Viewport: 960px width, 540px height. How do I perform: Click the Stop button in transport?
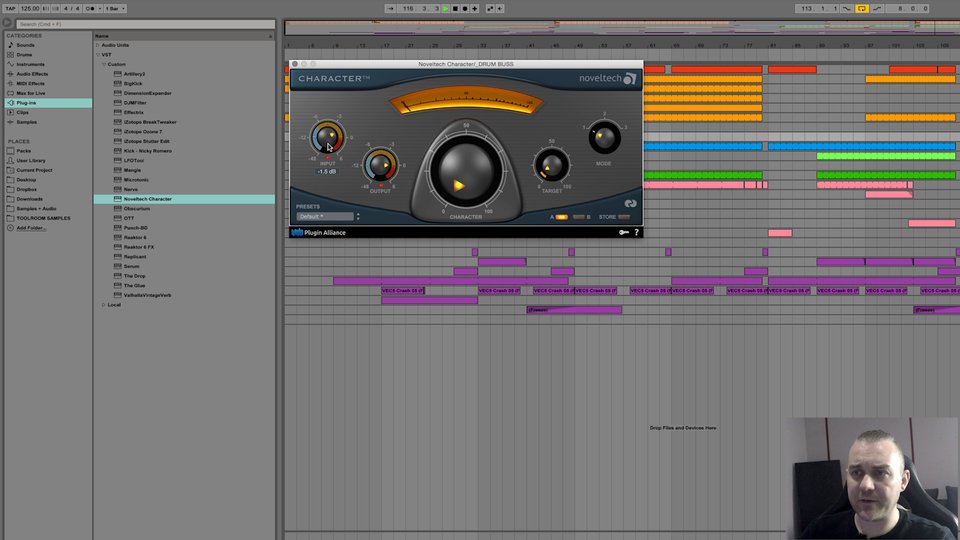[455, 9]
